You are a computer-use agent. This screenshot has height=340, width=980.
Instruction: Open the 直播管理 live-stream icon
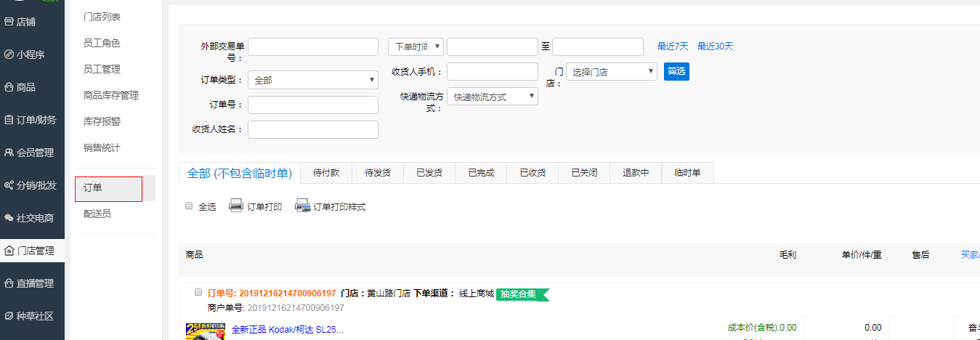9,283
